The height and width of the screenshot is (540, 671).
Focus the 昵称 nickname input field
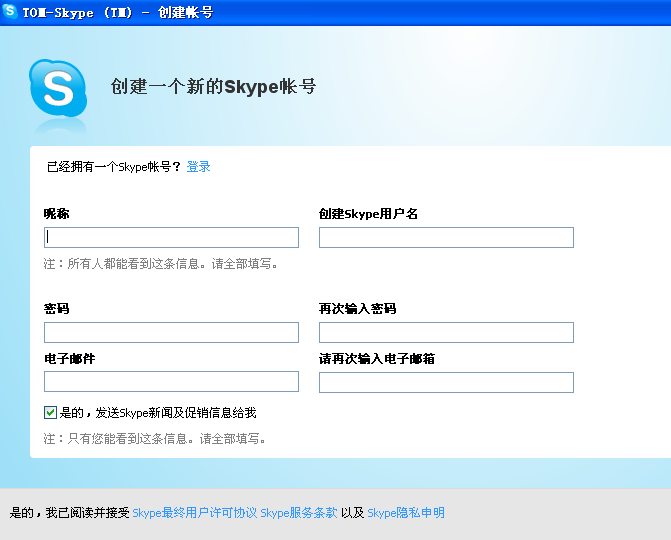tap(171, 237)
